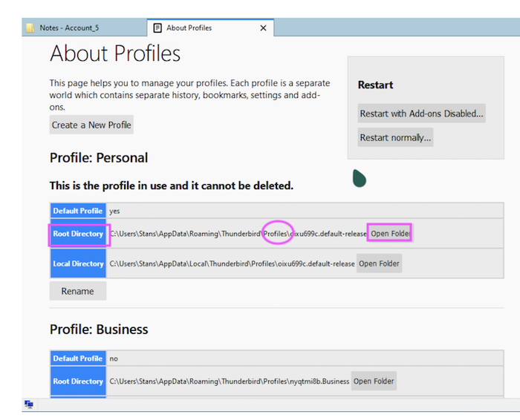Click the Restart panel heading
520x420 pixels.
click(375, 85)
